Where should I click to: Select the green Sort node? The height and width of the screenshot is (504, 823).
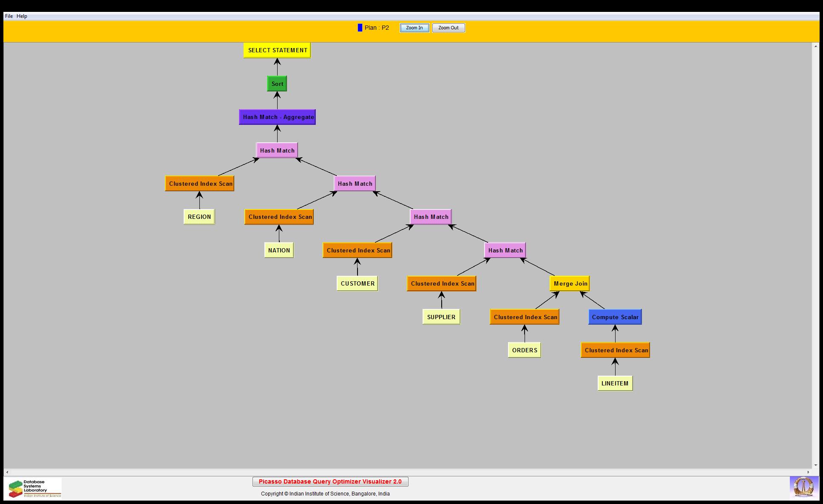277,84
